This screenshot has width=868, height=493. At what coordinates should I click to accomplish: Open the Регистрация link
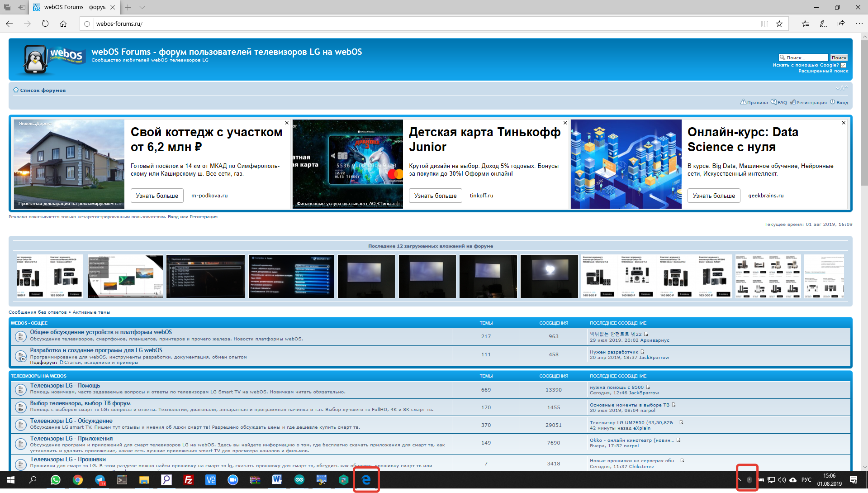click(x=811, y=102)
